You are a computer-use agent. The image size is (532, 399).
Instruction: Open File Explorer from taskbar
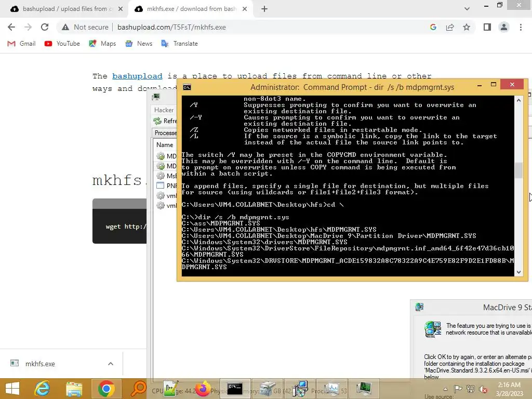click(x=74, y=389)
